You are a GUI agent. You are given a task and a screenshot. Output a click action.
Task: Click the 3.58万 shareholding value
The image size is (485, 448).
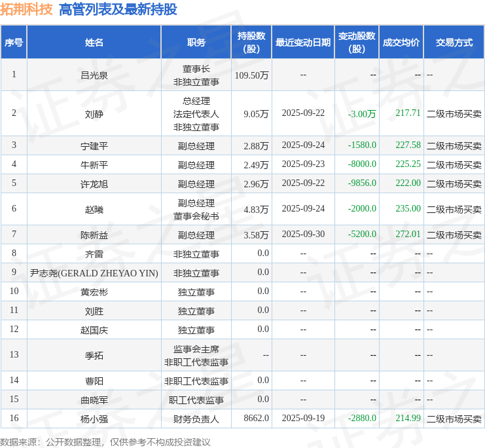[256, 235]
